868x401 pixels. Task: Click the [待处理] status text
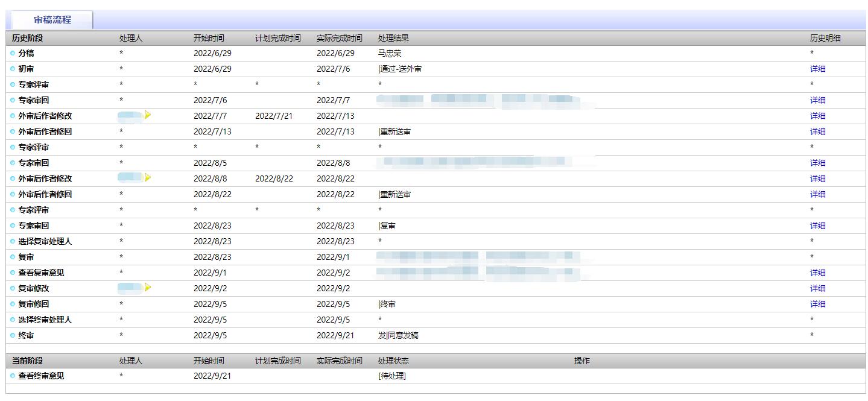pyautogui.click(x=392, y=376)
